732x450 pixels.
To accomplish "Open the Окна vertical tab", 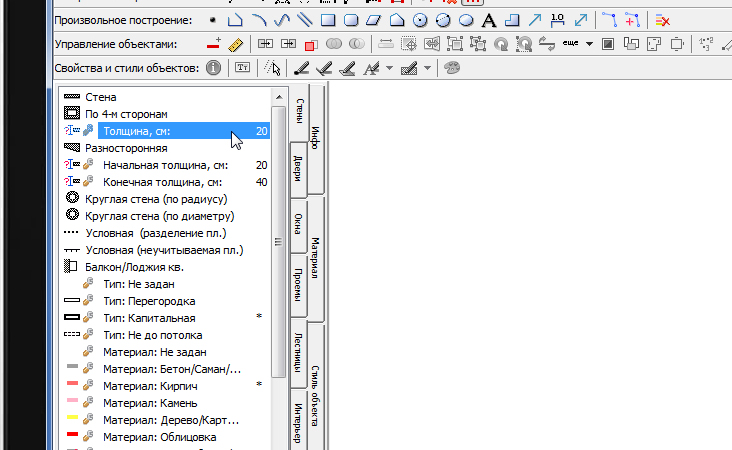I will point(297,228).
